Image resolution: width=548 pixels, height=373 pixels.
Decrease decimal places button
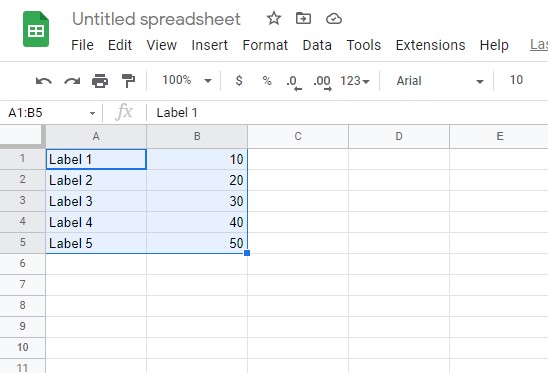coord(294,83)
